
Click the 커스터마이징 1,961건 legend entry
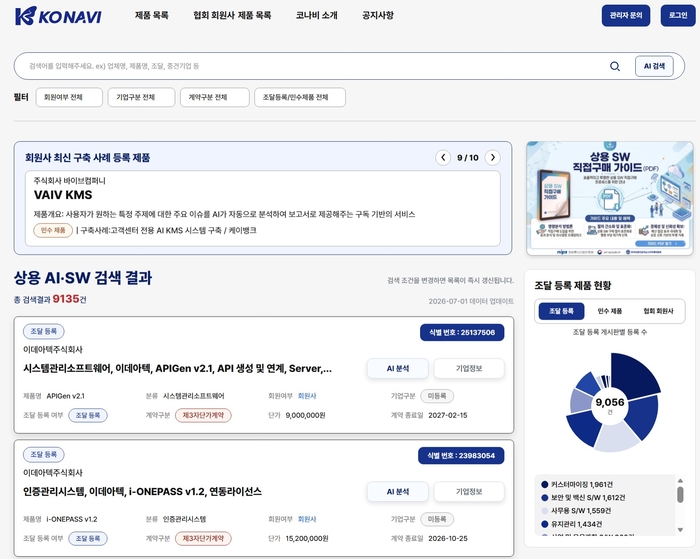click(577, 484)
